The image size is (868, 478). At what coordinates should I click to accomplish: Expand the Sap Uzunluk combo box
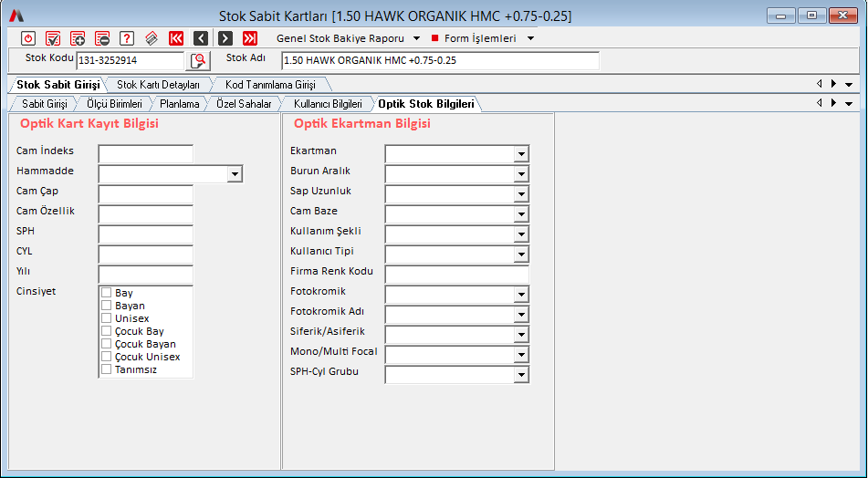521,194
